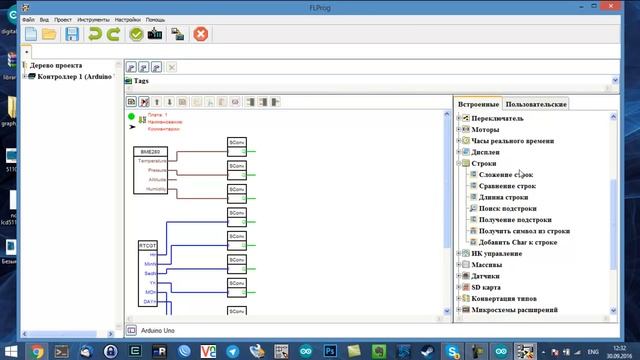The width and height of the screenshot is (640, 360).
Task: Select Поиск подстроки block
Action: coord(507,208)
